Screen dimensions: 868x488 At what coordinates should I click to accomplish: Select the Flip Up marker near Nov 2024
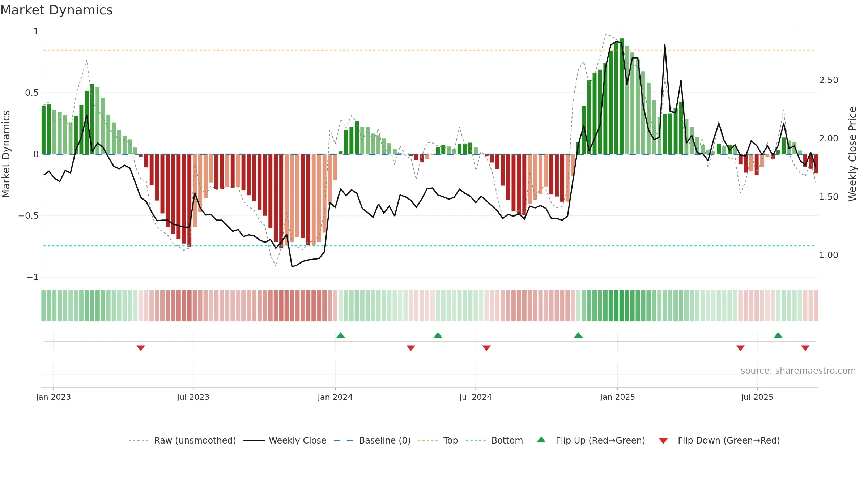(578, 335)
